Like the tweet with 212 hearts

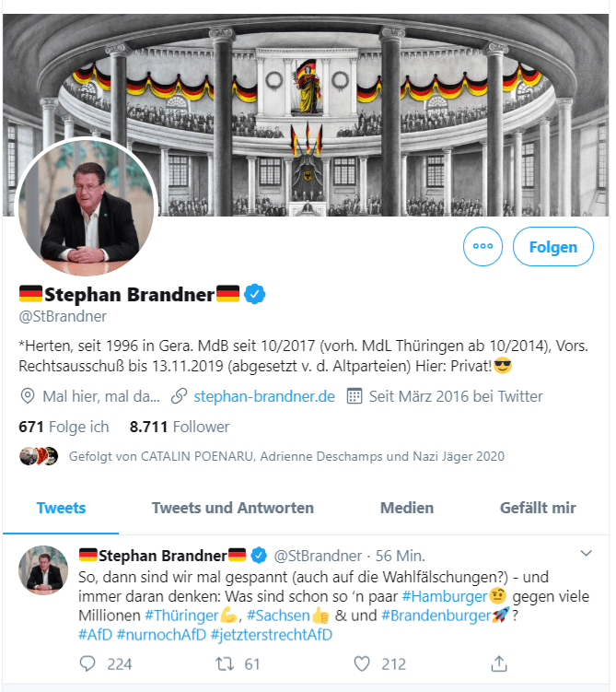(x=362, y=663)
